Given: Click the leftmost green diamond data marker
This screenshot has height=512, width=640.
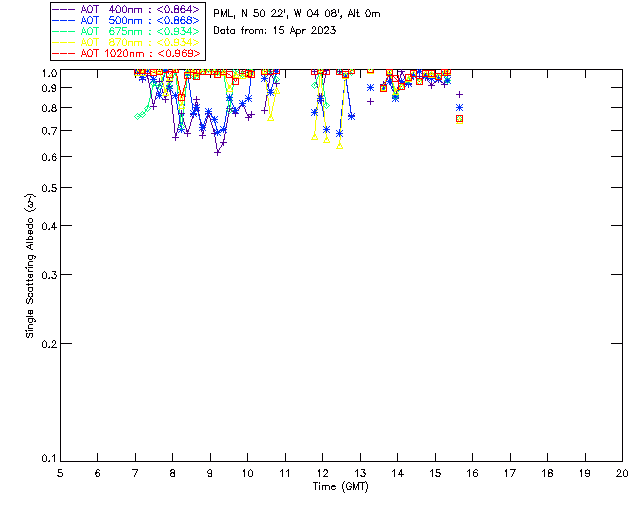Looking at the screenshot, I should click(x=138, y=116).
